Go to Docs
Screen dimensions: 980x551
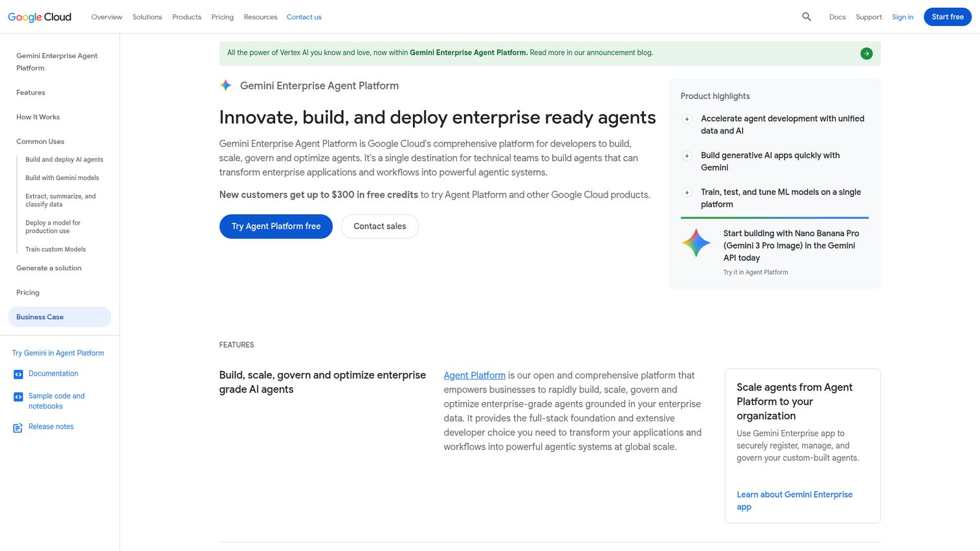click(x=837, y=17)
